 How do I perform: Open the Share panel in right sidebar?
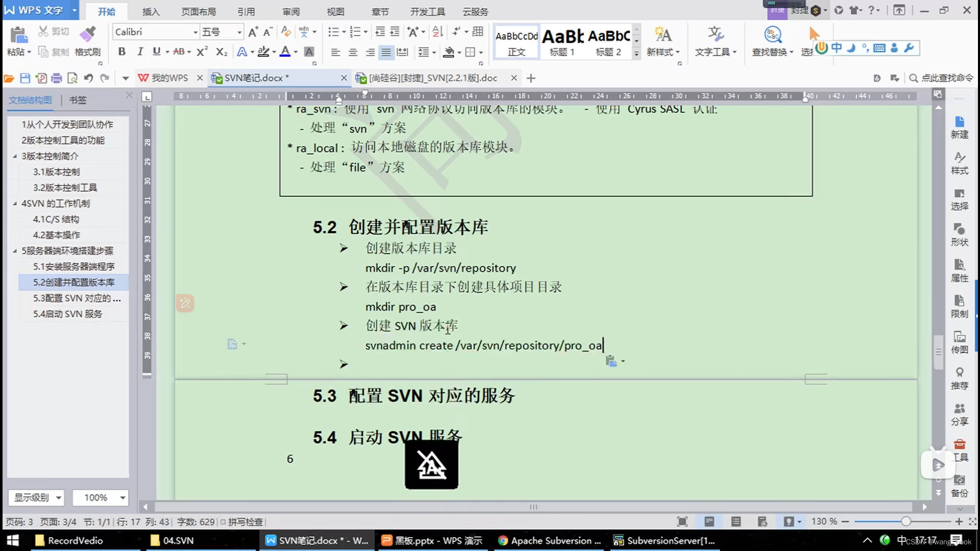click(x=959, y=414)
